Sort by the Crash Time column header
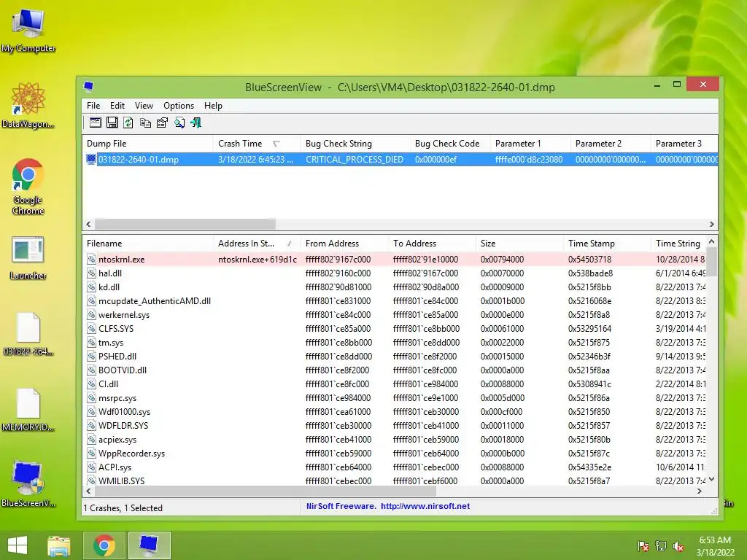The width and height of the screenshot is (747, 560). point(257,144)
